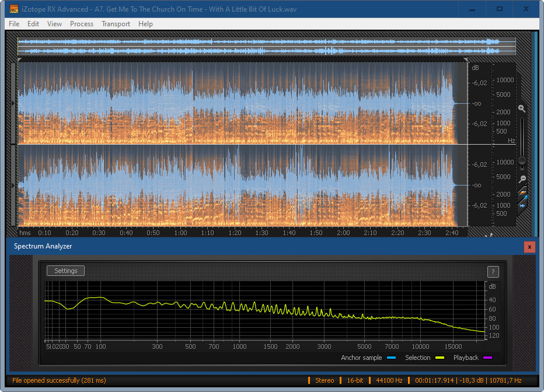Click the selection start marker triangle
This screenshot has width=544, height=392.
click(20, 60)
